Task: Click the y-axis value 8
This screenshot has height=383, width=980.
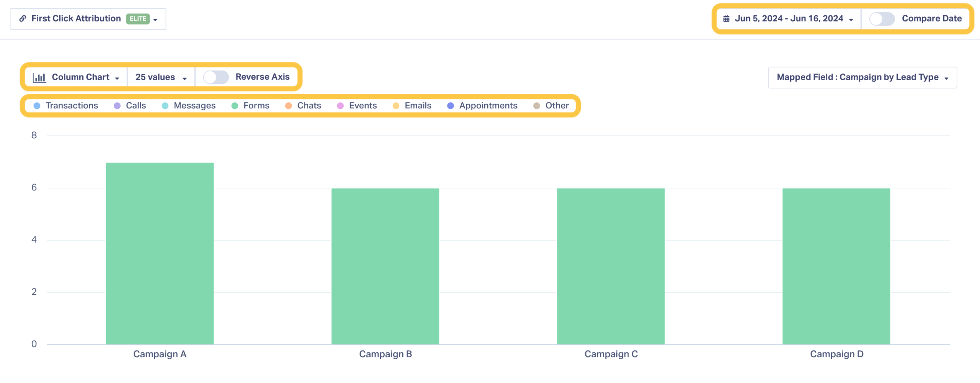Action: point(34,135)
